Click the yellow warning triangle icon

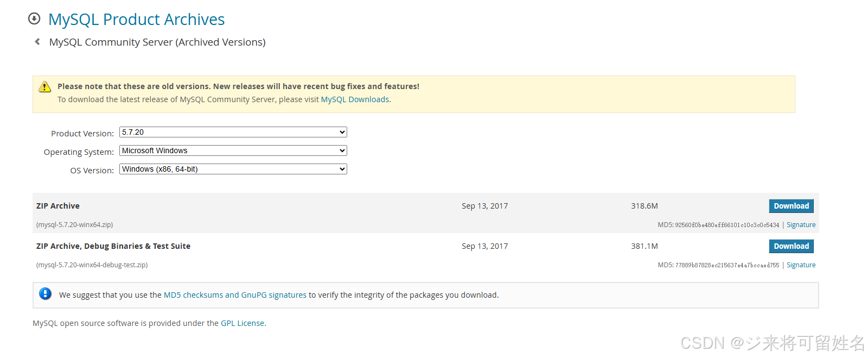point(45,86)
